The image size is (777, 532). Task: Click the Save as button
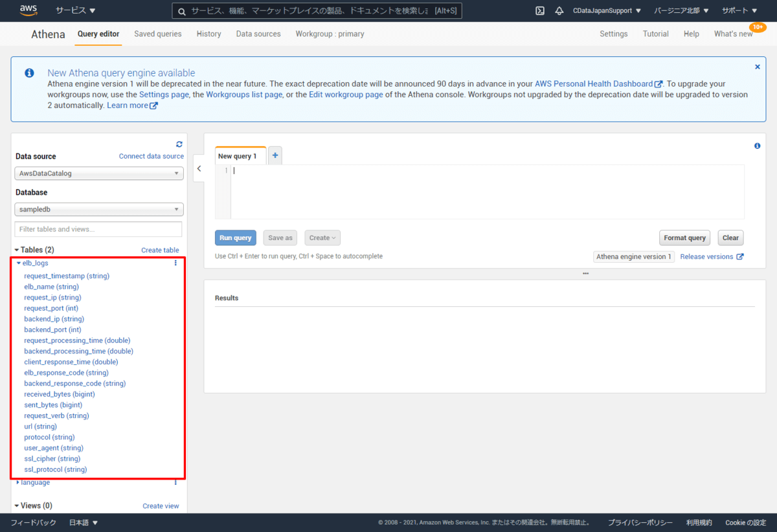pos(280,238)
